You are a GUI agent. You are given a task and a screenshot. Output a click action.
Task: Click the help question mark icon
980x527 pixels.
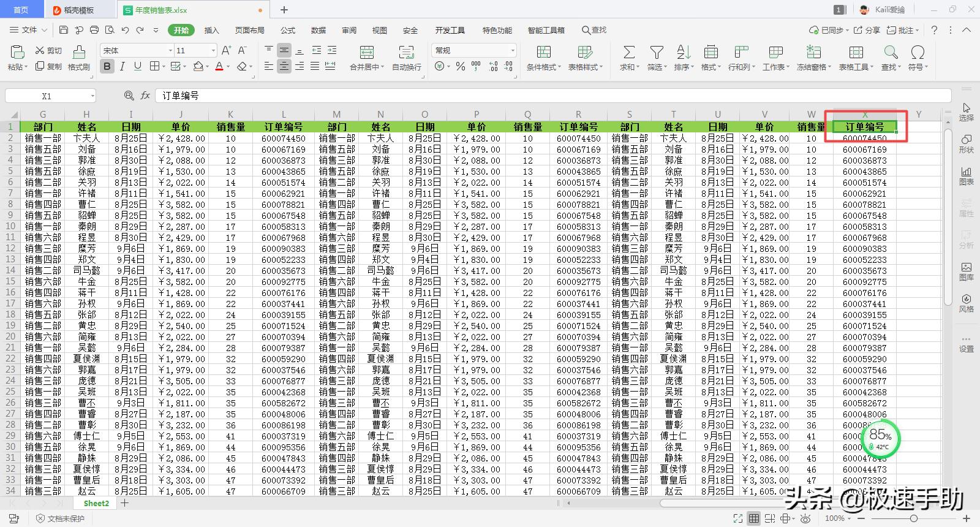click(x=934, y=30)
